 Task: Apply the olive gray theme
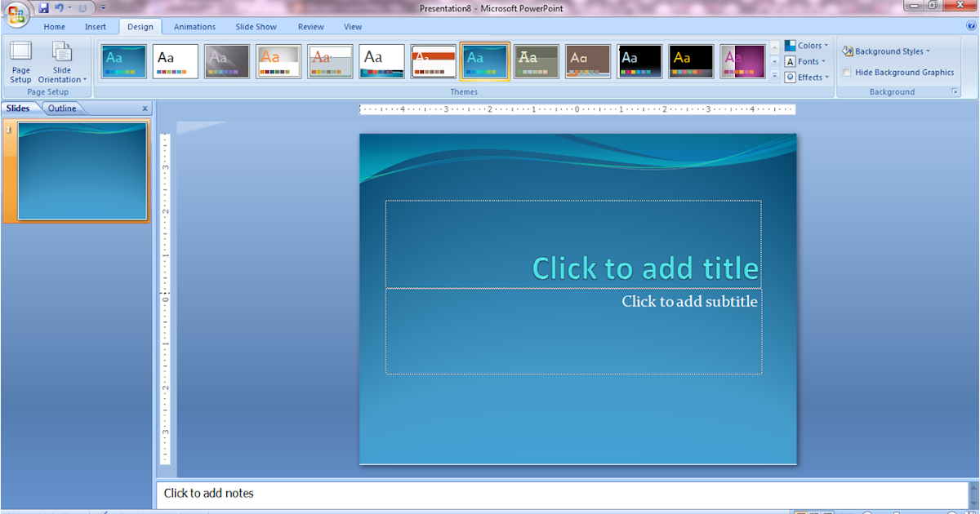(537, 61)
